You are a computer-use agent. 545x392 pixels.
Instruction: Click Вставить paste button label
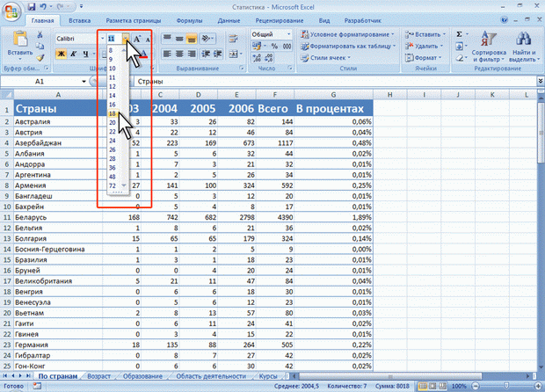20,53
